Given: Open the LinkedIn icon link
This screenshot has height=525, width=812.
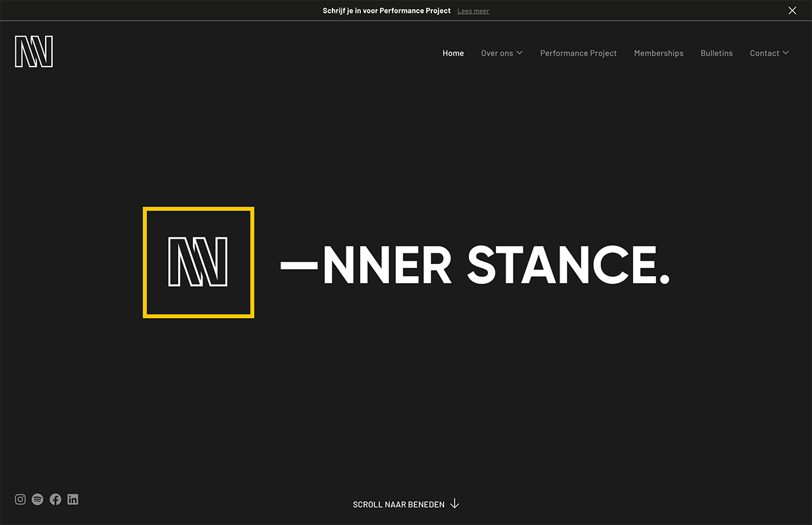Looking at the screenshot, I should tap(73, 500).
